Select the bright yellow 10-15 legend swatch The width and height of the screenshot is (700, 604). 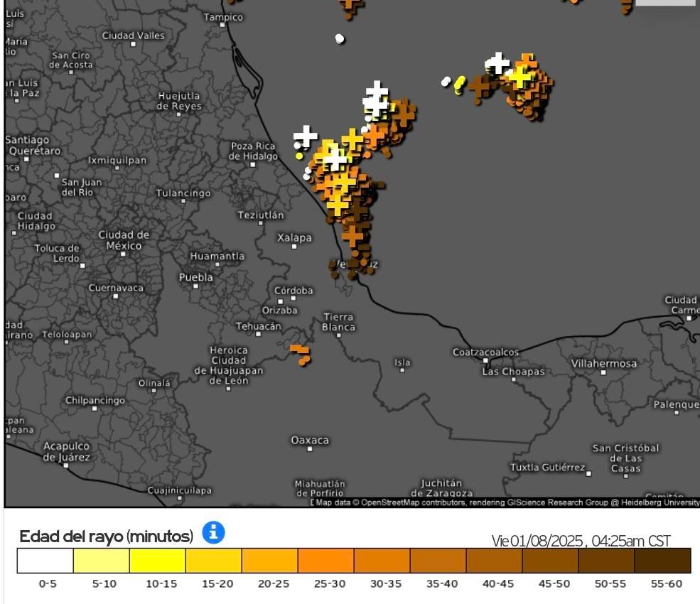(158, 561)
